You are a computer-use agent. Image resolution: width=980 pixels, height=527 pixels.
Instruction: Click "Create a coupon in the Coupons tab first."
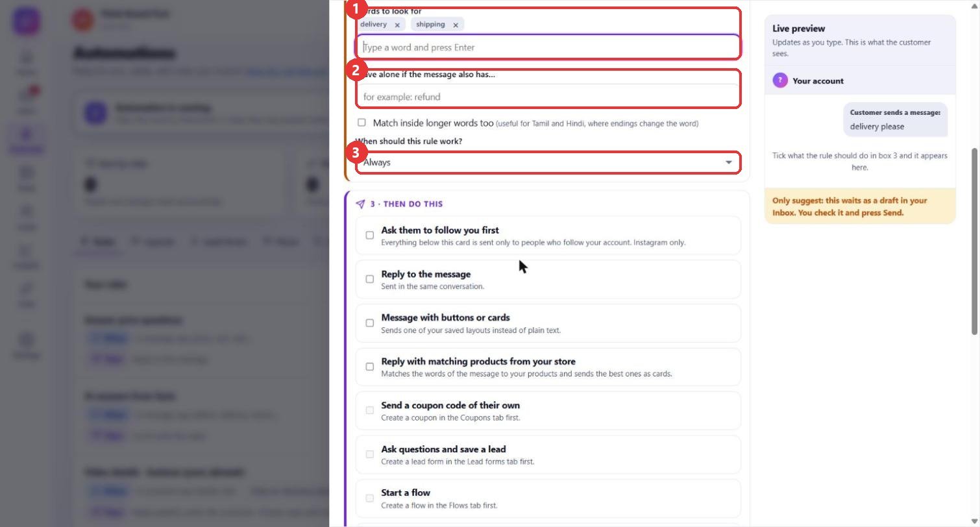(450, 417)
